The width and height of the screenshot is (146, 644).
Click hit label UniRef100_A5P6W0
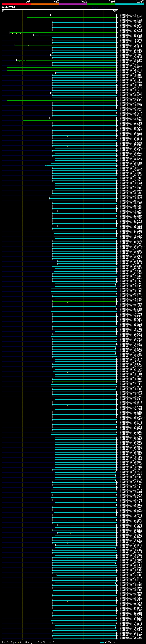pos(131,146)
